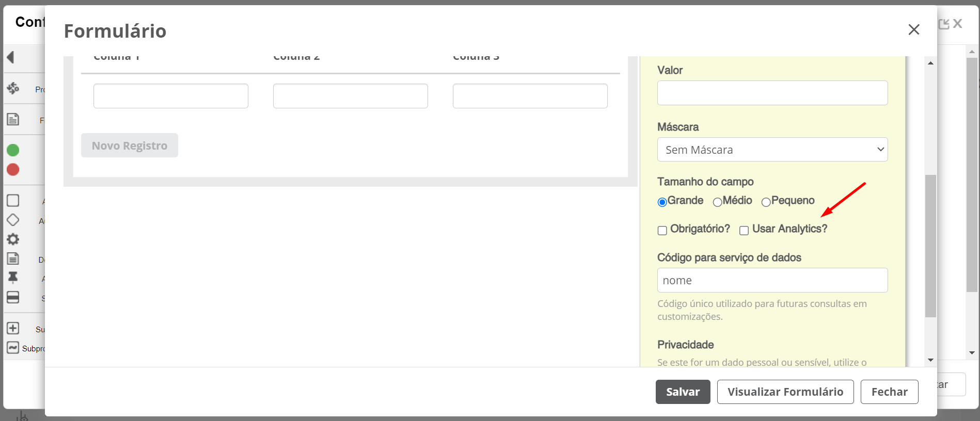Viewport: 980px width, 421px height.
Task: Select the gear service task icon
Action: [x=13, y=239]
